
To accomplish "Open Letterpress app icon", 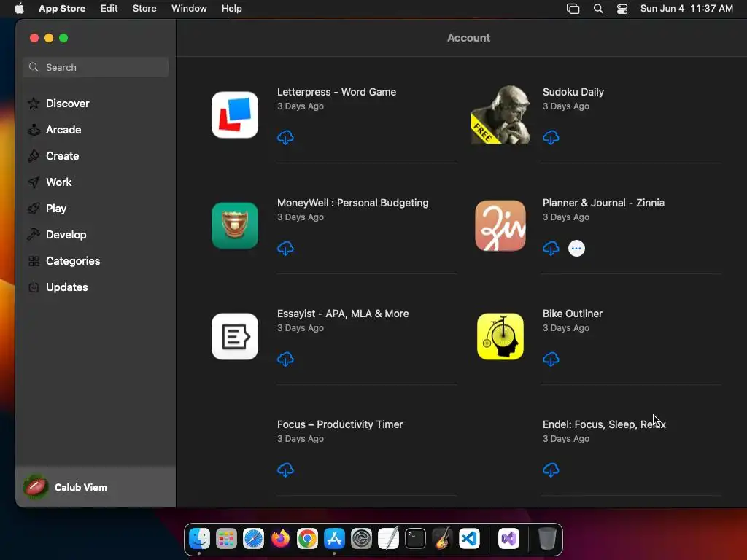I will point(235,114).
